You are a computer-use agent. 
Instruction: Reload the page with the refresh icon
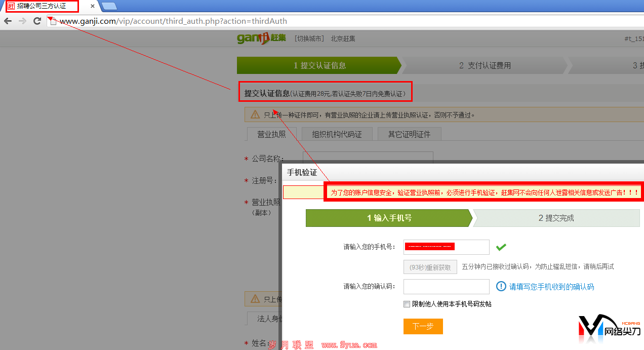37,21
